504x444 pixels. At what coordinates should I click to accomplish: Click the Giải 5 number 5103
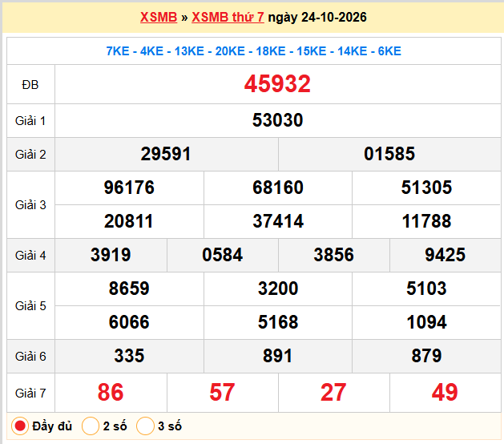[426, 289]
